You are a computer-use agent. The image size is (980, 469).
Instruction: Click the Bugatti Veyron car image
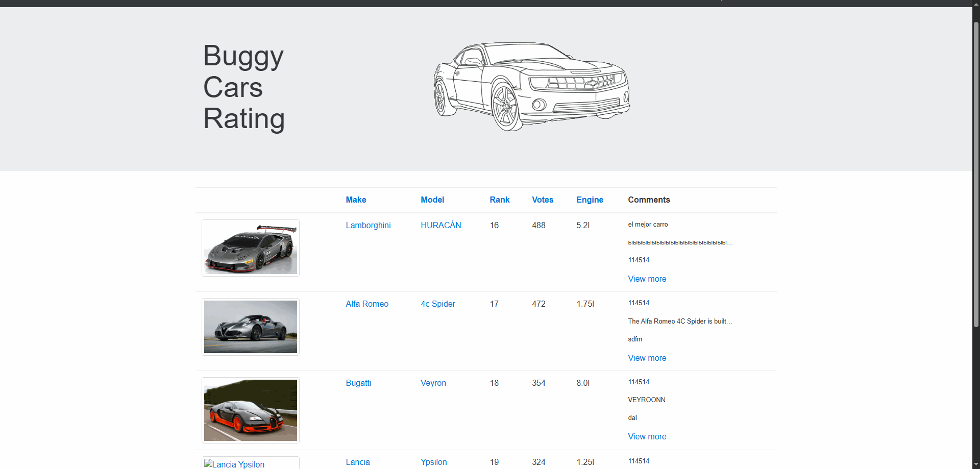click(250, 410)
